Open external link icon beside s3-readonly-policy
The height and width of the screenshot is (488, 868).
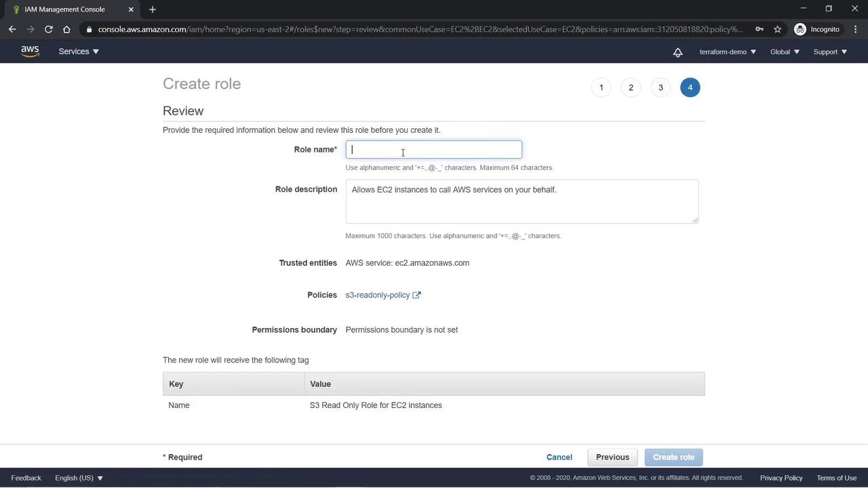pos(416,295)
